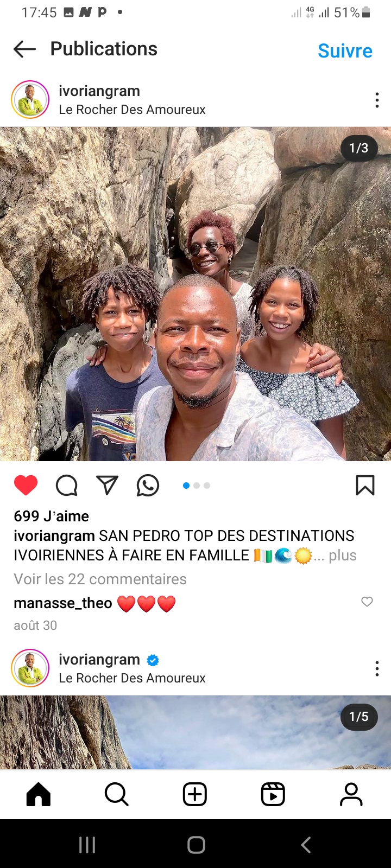The width and height of the screenshot is (391, 868).
Task: Open the Le Rocher Des Amoureux location on the first post
Action: pyautogui.click(x=132, y=110)
